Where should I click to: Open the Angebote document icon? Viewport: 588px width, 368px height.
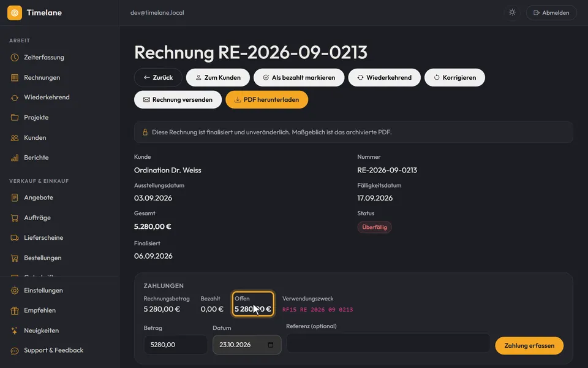click(x=15, y=197)
